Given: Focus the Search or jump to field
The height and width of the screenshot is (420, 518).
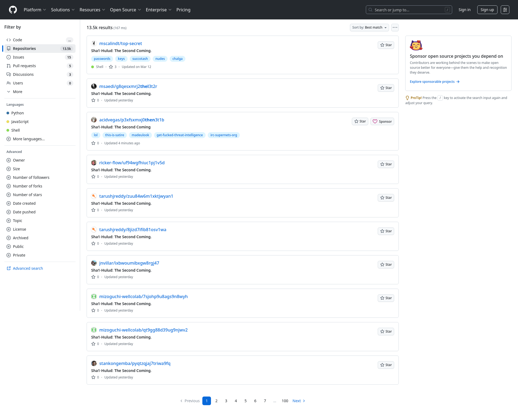Looking at the screenshot, I should click(408, 10).
